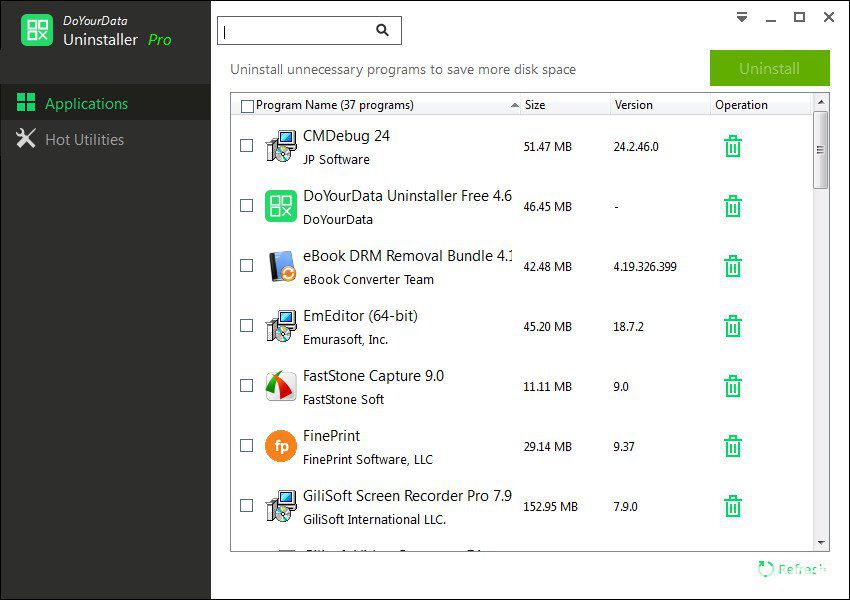Click the trash icon for CMDebug 24
The width and height of the screenshot is (850, 600).
tap(732, 146)
